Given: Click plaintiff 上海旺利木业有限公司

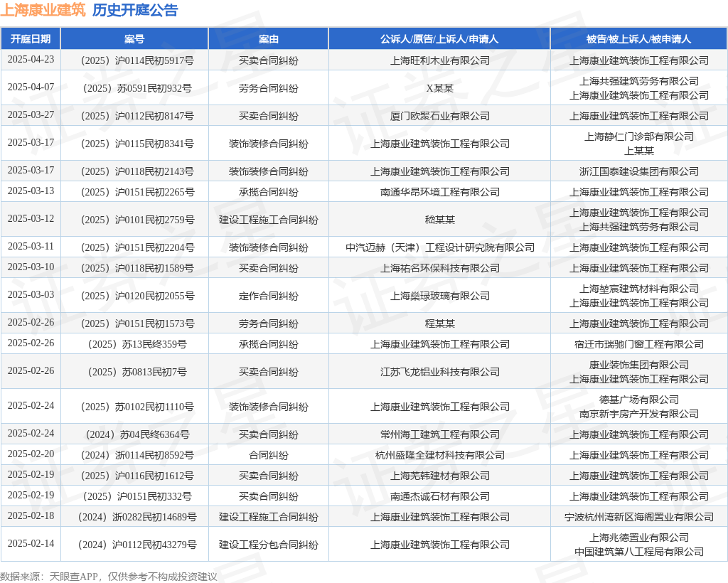Looking at the screenshot, I should 439,60.
